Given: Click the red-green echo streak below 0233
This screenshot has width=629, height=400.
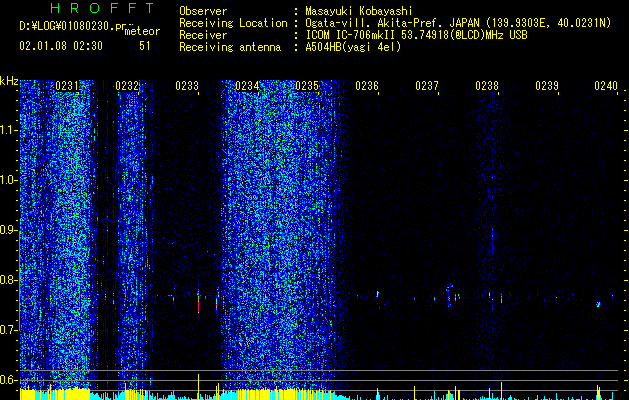Looking at the screenshot, I should point(198,302).
